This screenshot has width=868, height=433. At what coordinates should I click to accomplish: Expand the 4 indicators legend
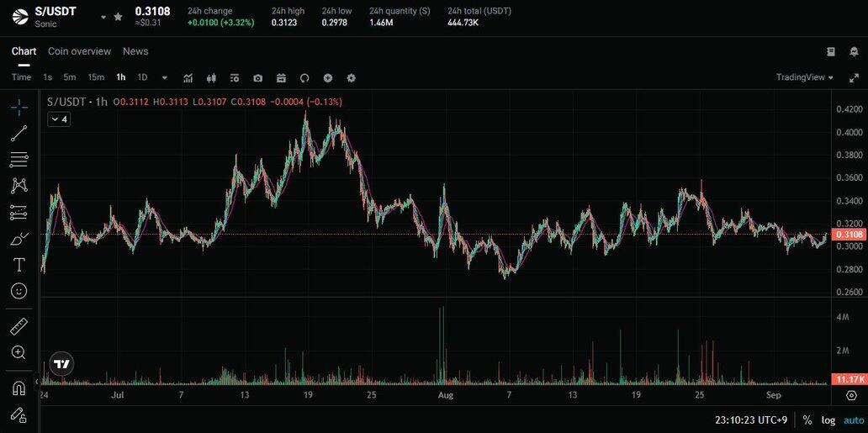coord(59,119)
